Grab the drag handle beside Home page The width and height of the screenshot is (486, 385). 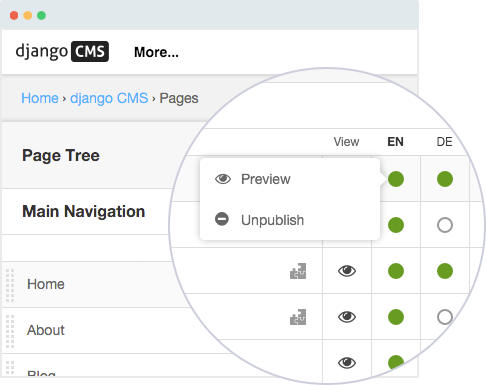point(10,285)
